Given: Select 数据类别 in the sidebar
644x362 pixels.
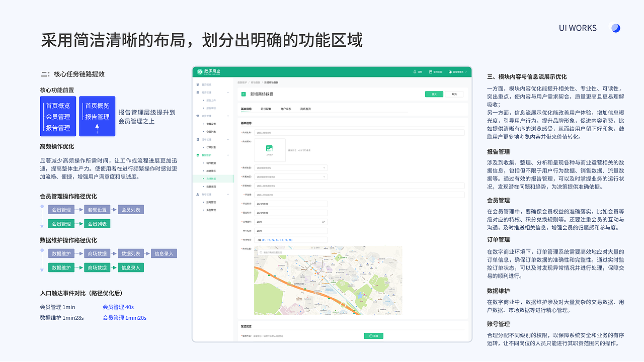Looking at the screenshot, I should pos(211,187).
